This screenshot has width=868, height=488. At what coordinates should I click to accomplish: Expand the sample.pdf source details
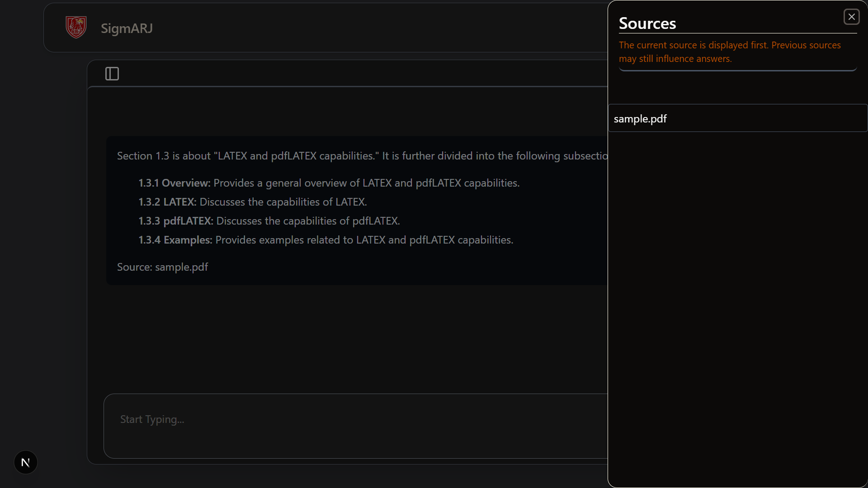point(737,118)
